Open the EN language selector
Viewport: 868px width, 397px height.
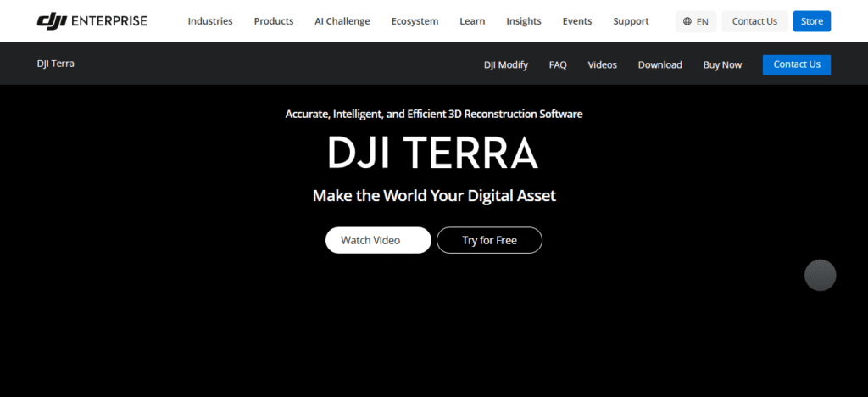(696, 21)
